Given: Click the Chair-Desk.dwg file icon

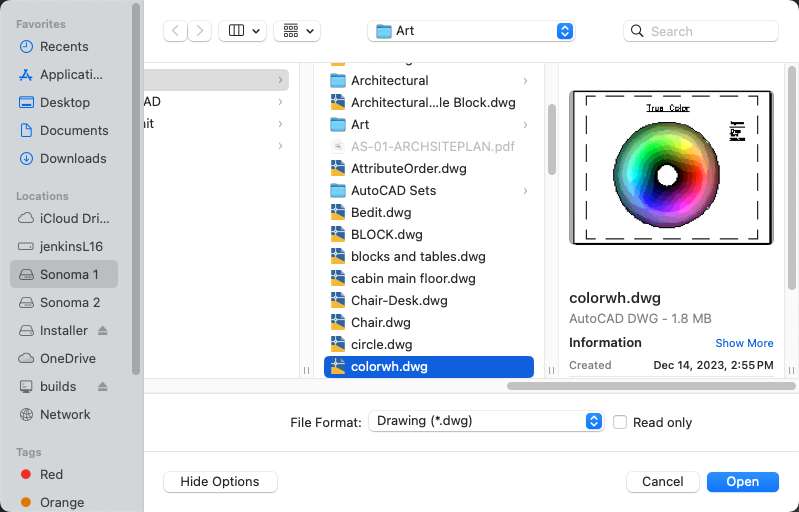Looking at the screenshot, I should click(x=338, y=301).
